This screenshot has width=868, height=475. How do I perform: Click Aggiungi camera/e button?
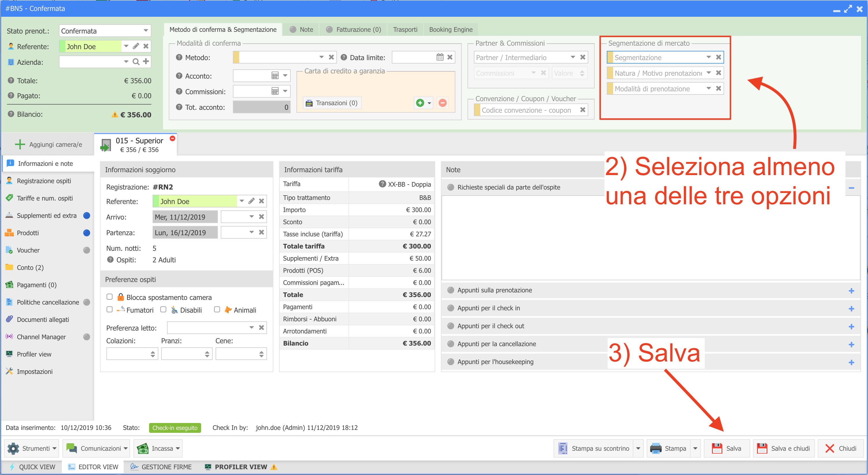click(x=48, y=144)
